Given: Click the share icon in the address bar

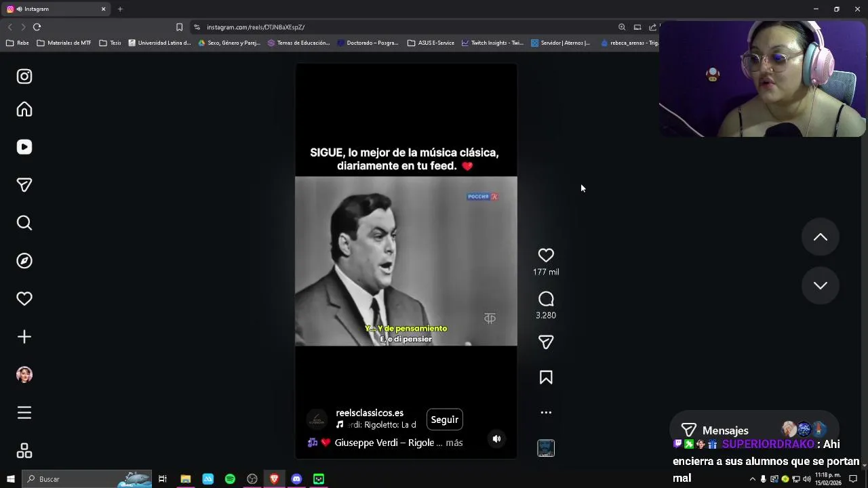Looking at the screenshot, I should 652,27.
